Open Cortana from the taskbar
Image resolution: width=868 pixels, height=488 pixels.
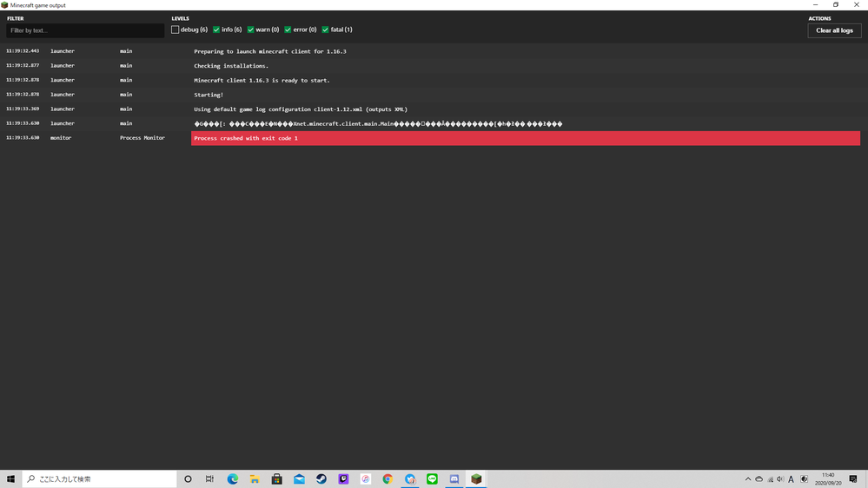(x=188, y=479)
